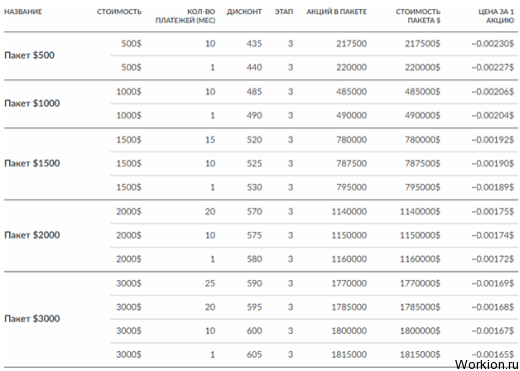Select the Пакет $2000 package label

tap(32, 235)
